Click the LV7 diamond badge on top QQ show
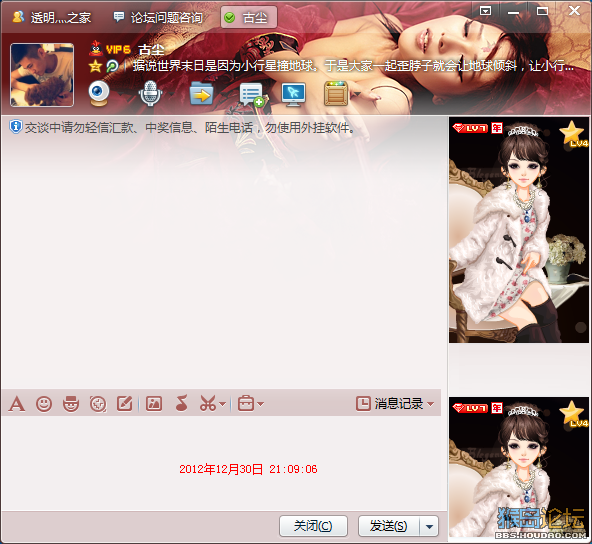The image size is (592, 544). pos(470,128)
